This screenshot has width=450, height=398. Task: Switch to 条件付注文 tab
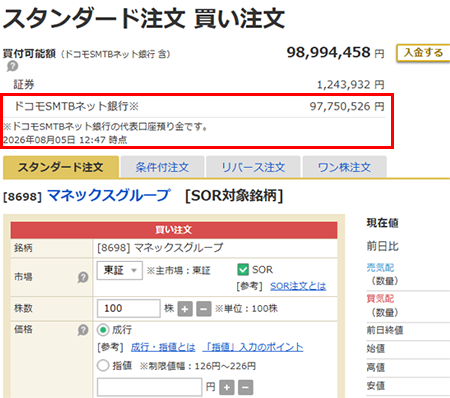pyautogui.click(x=162, y=167)
